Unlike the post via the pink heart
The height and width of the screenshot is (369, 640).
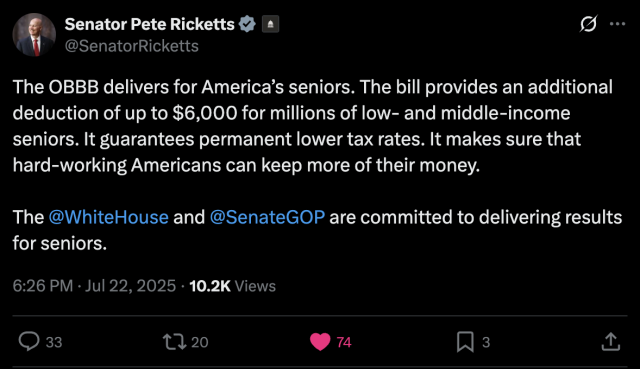(320, 342)
